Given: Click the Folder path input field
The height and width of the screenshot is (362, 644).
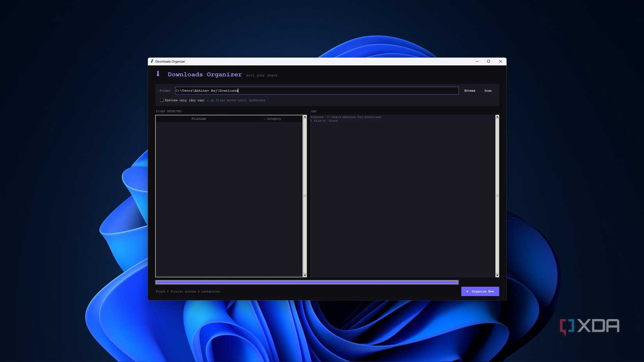Looking at the screenshot, I should click(317, 90).
